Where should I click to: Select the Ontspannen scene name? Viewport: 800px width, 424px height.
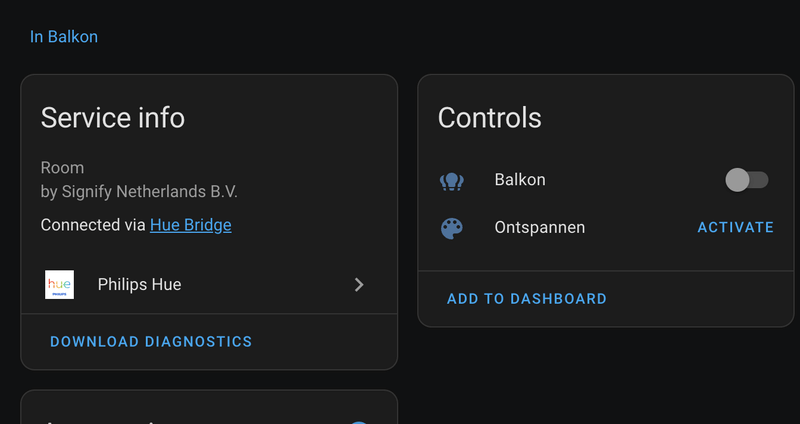click(x=540, y=228)
